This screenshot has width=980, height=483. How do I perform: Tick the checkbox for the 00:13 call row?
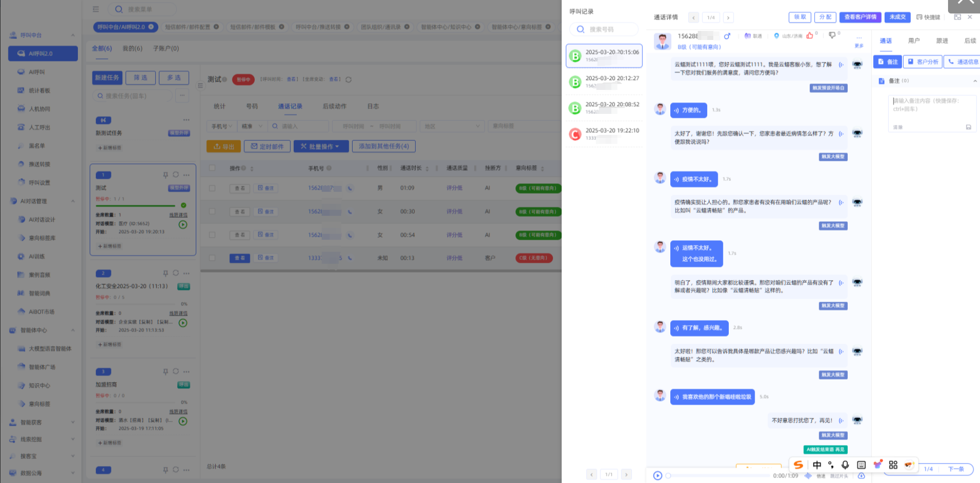pyautogui.click(x=212, y=258)
